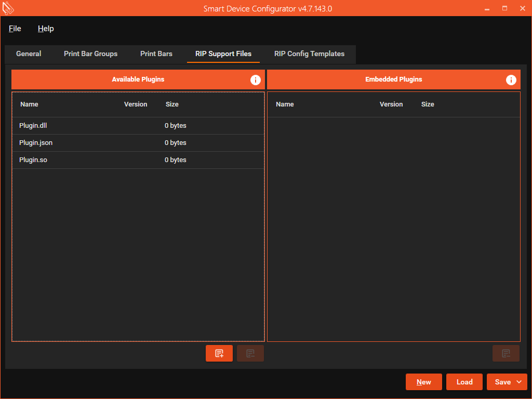Select the RIP Config Templates tab
The width and height of the screenshot is (532, 399).
pos(309,54)
